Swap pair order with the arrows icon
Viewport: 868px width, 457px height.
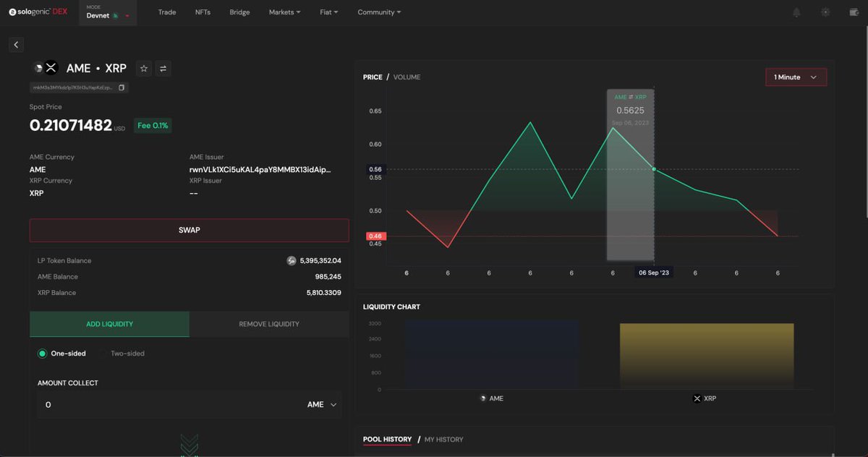(163, 68)
